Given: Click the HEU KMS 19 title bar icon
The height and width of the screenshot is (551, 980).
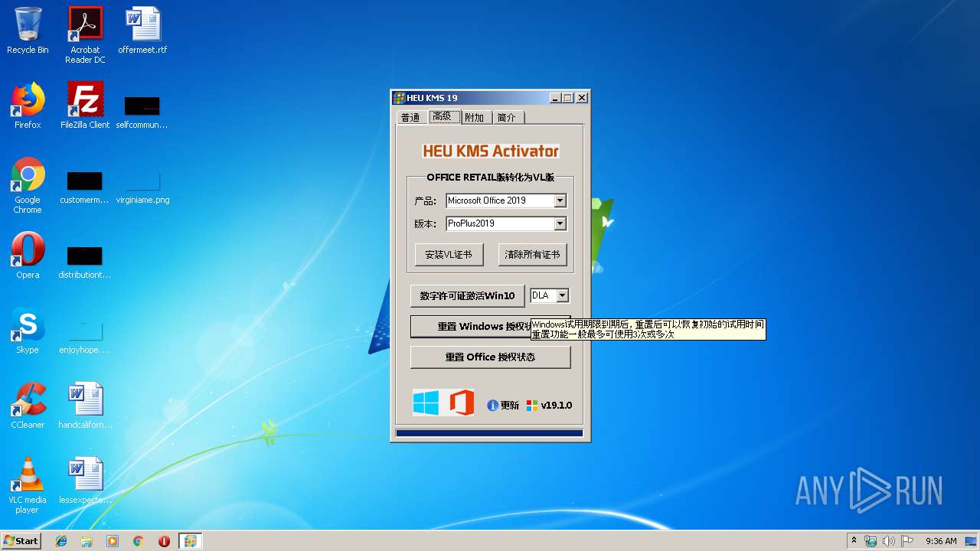Looking at the screenshot, I should [x=399, y=98].
